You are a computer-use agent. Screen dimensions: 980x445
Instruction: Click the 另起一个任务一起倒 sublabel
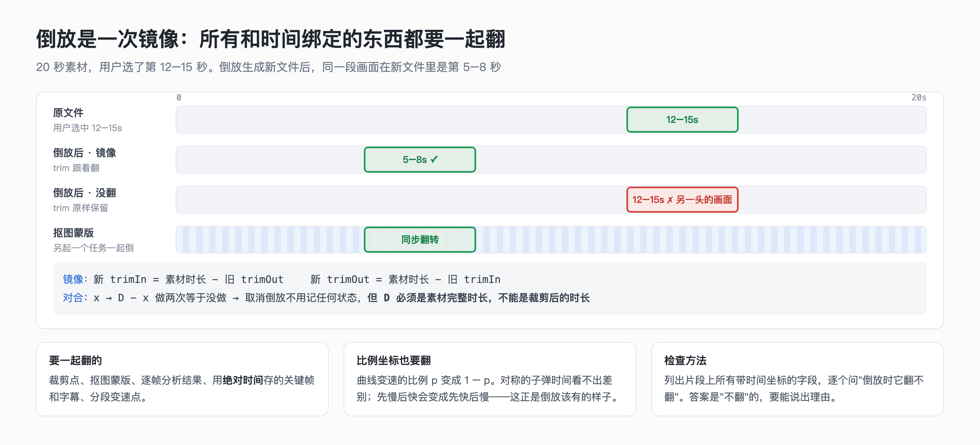click(94, 248)
